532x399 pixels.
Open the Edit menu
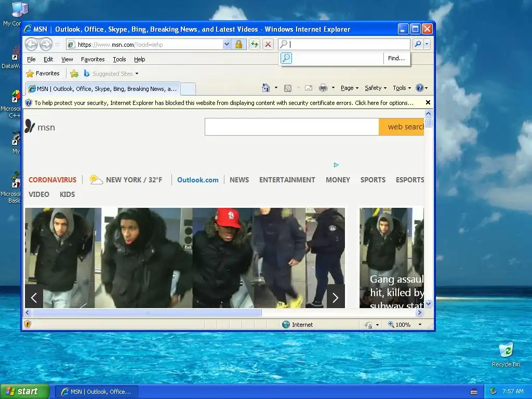pos(48,59)
